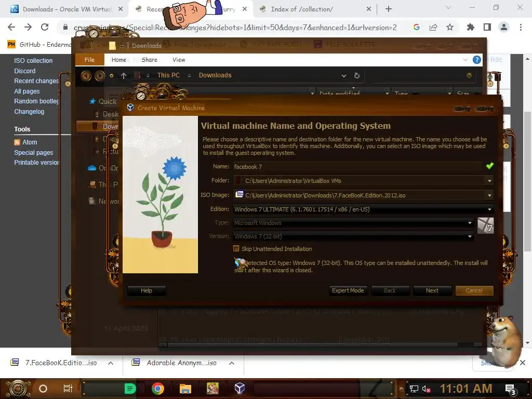Screen dimensions: 532x399
Task: Open the 7.FaceBooK.Edition iso download options chevron
Action: 111,363
